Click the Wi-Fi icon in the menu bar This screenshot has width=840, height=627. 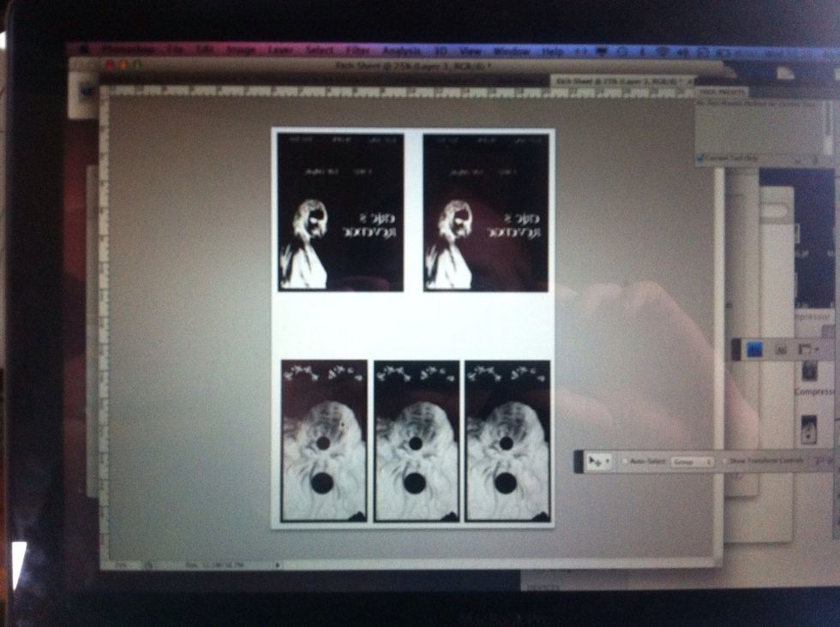coord(663,52)
